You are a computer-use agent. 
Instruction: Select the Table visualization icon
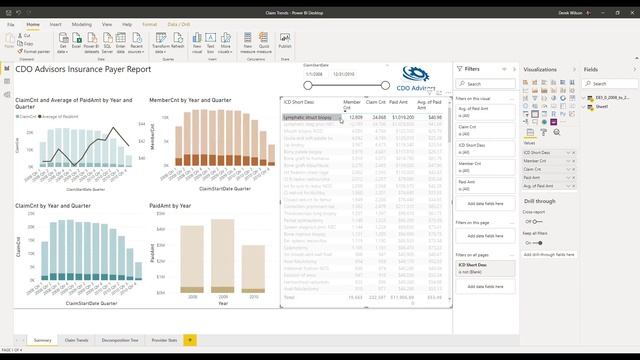535,114
